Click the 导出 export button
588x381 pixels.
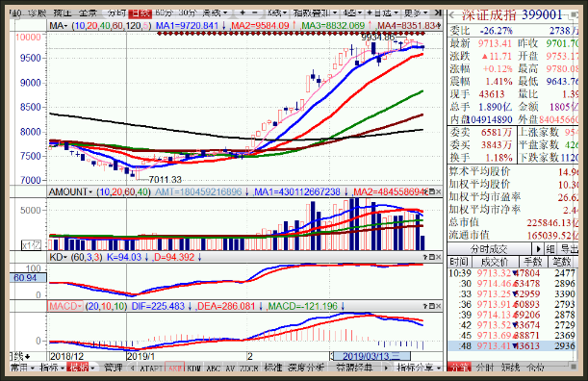pyautogui.click(x=568, y=249)
